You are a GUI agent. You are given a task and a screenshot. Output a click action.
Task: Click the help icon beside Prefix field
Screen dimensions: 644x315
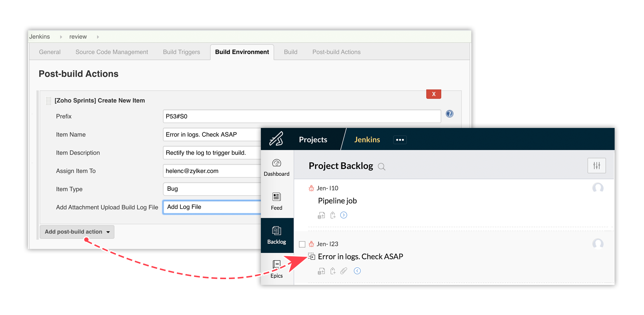point(450,114)
